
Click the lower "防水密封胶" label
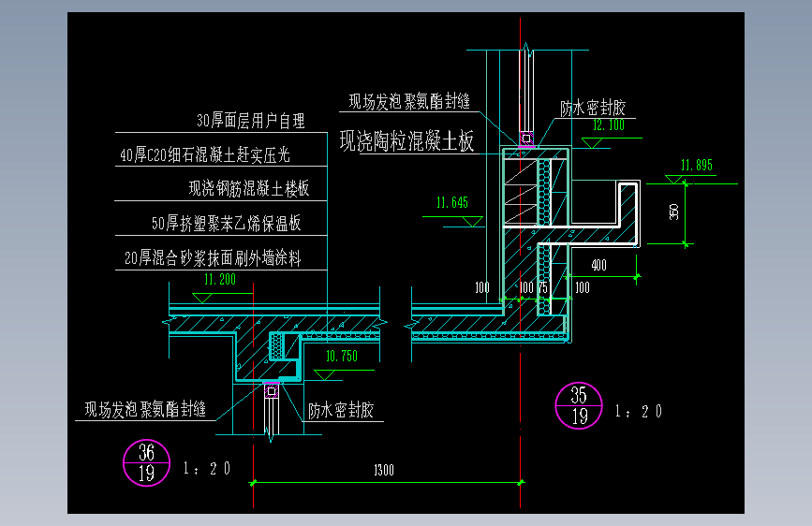(x=341, y=411)
